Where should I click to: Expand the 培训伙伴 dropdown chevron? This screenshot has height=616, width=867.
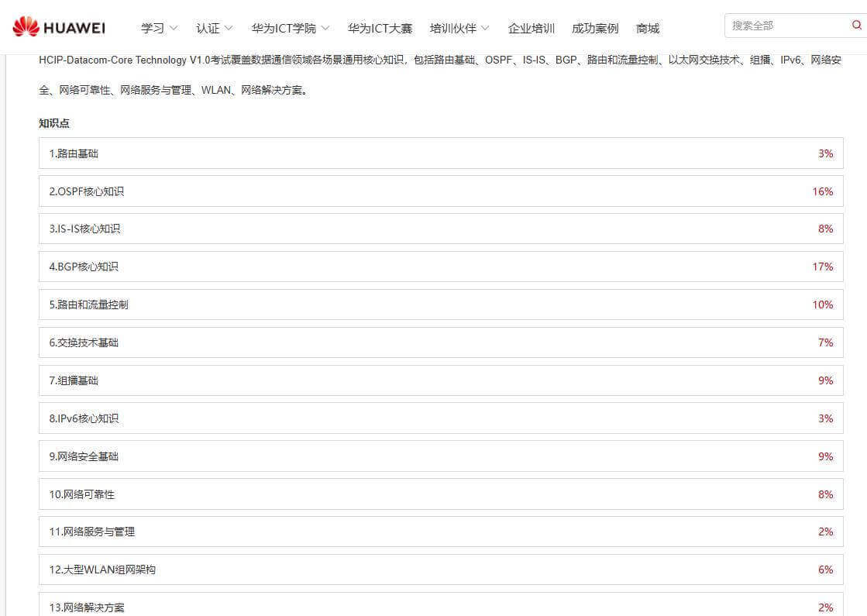pyautogui.click(x=485, y=28)
